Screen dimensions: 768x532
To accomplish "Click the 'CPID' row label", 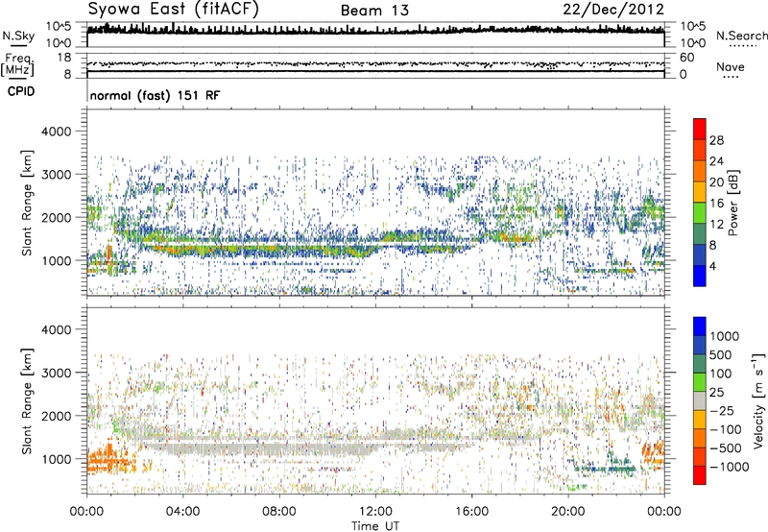I will pos(21,91).
